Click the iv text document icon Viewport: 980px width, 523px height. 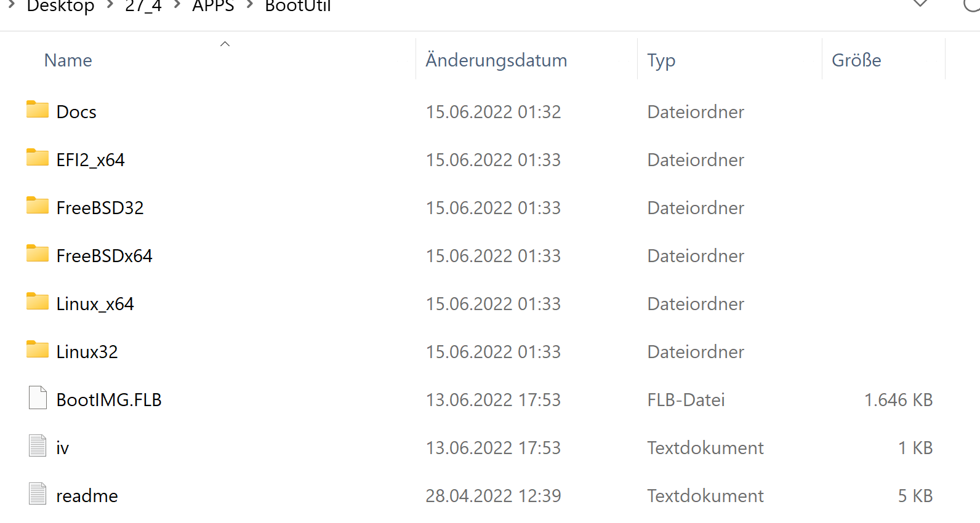pyautogui.click(x=38, y=445)
